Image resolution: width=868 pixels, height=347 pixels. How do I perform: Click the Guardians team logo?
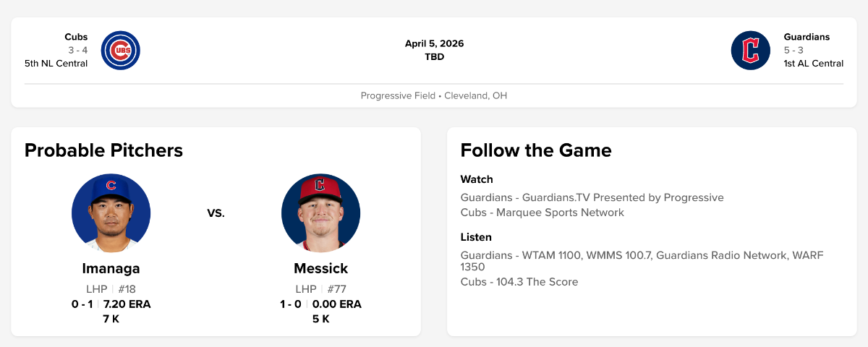(x=750, y=51)
